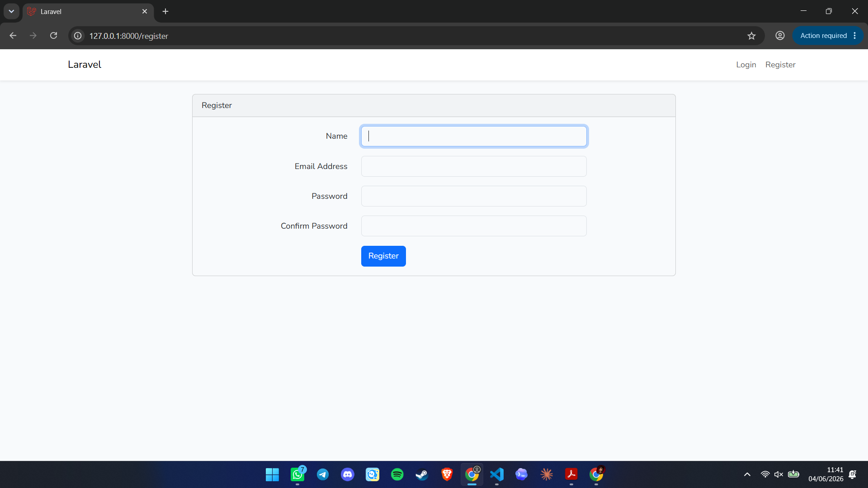This screenshot has width=868, height=488.
Task: Click the battery charging icon in the tray
Action: (x=794, y=474)
